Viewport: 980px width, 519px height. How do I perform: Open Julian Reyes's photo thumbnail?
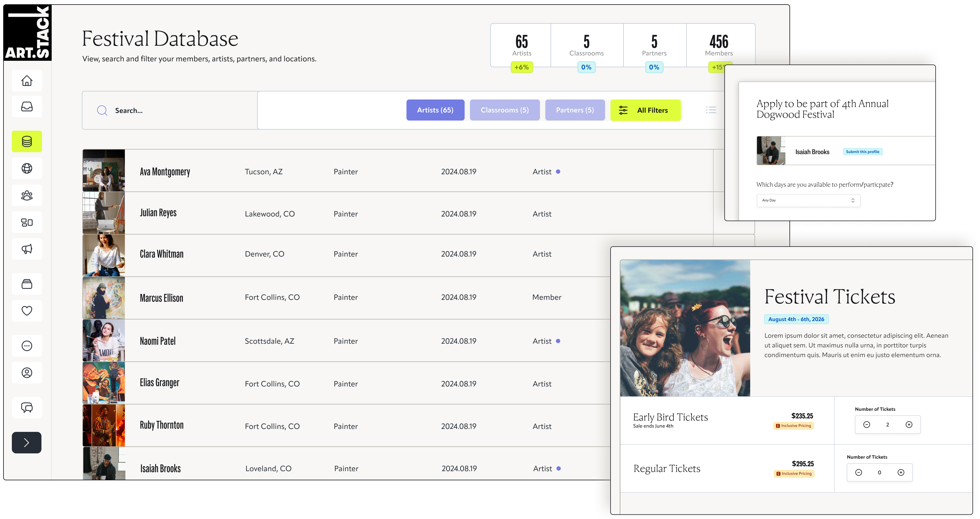[104, 213]
